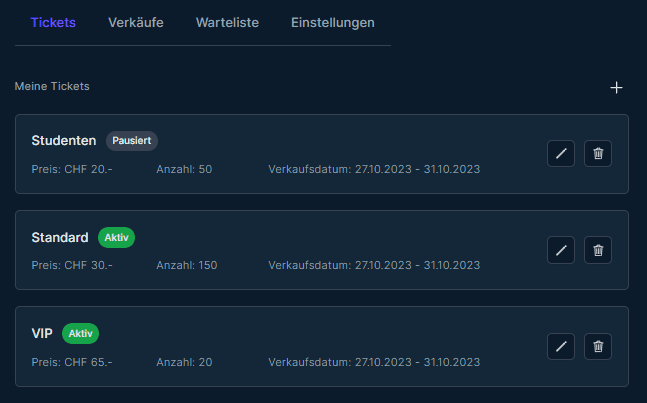Go to the Warteliste tab
Screen dimensions: 647x403
227,22
